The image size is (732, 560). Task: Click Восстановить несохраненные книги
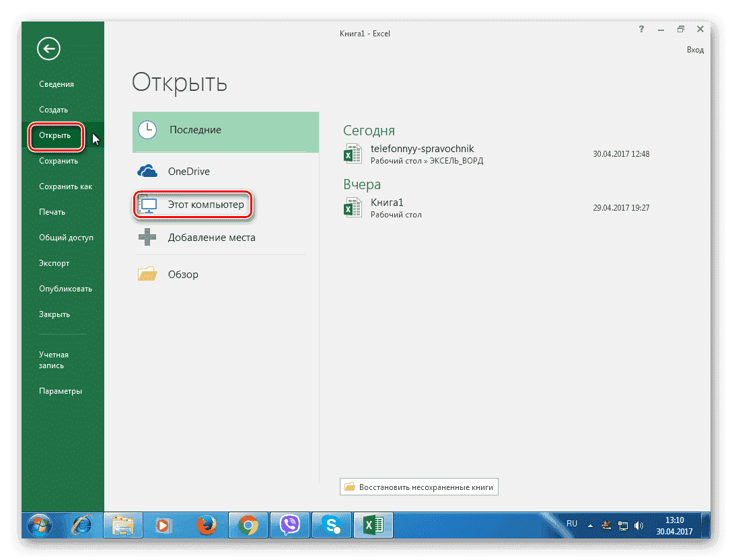click(x=418, y=487)
